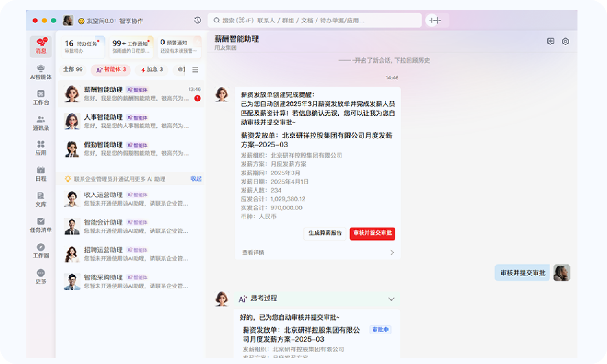
Task: Expand 查看详情 arrow on salary card
Action: (x=392, y=252)
